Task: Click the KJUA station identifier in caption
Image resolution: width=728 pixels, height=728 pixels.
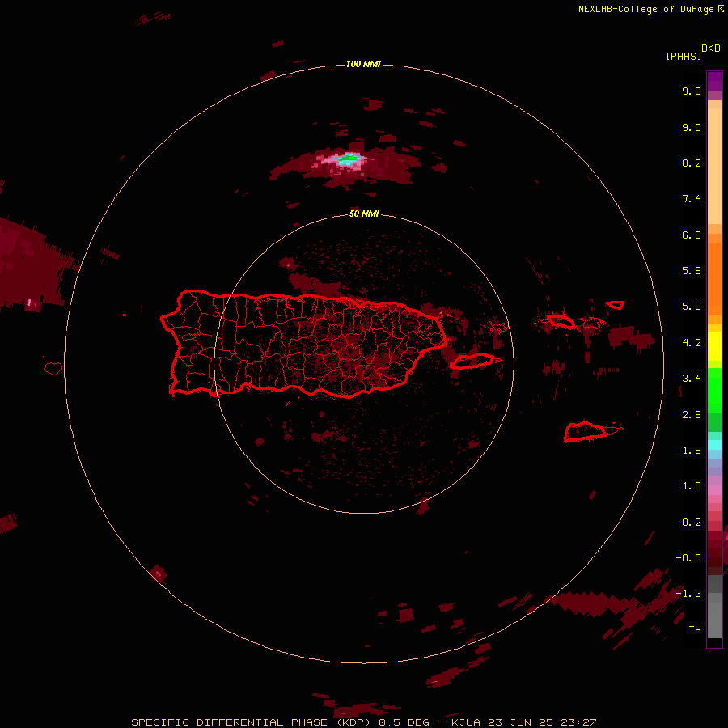Action: tap(466, 722)
